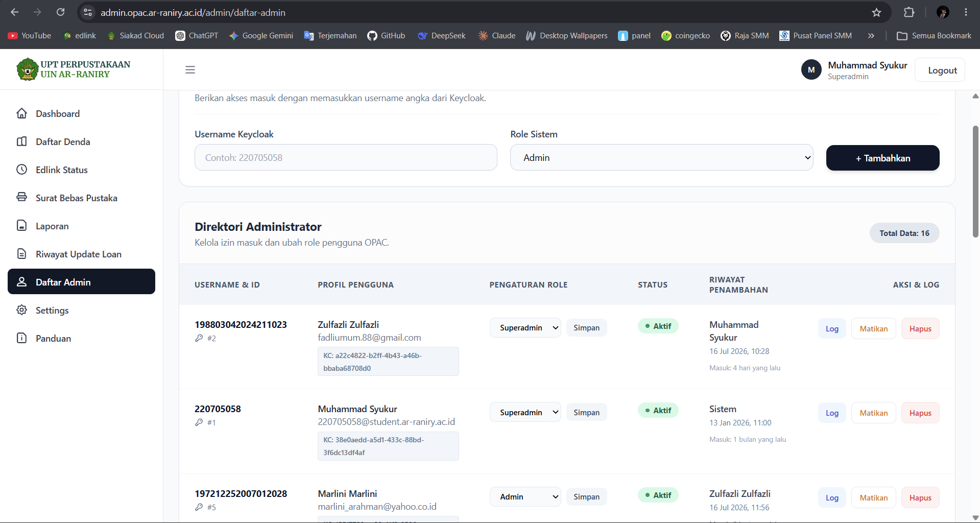
Task: Click the USERNAME & ID column header
Action: coord(227,284)
